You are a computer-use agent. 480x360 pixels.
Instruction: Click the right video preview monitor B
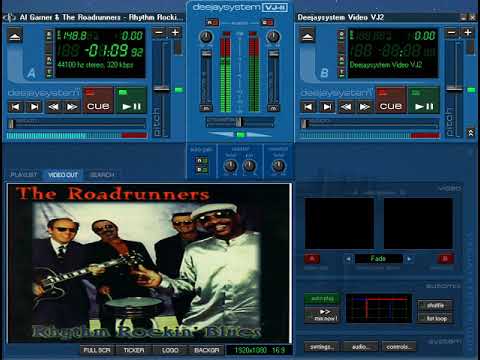pos(418,223)
